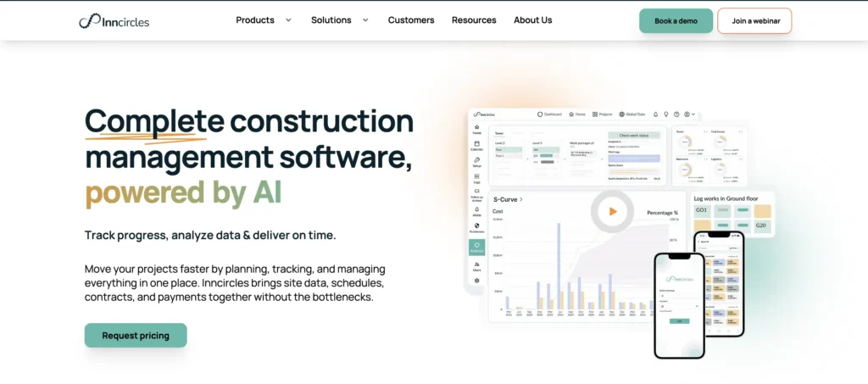Click the help question mark icon
The width and height of the screenshot is (868, 384).
click(x=676, y=114)
